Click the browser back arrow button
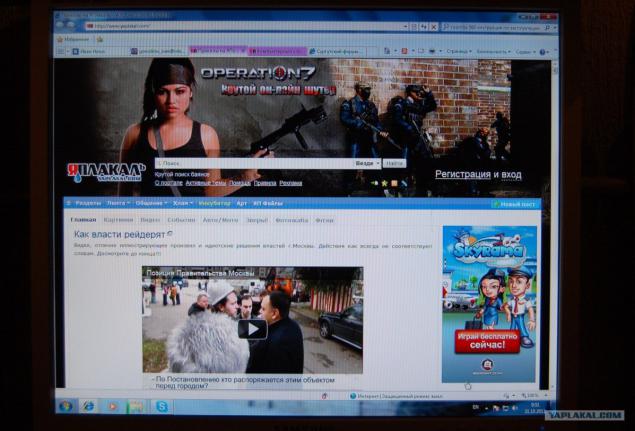 [x=61, y=25]
